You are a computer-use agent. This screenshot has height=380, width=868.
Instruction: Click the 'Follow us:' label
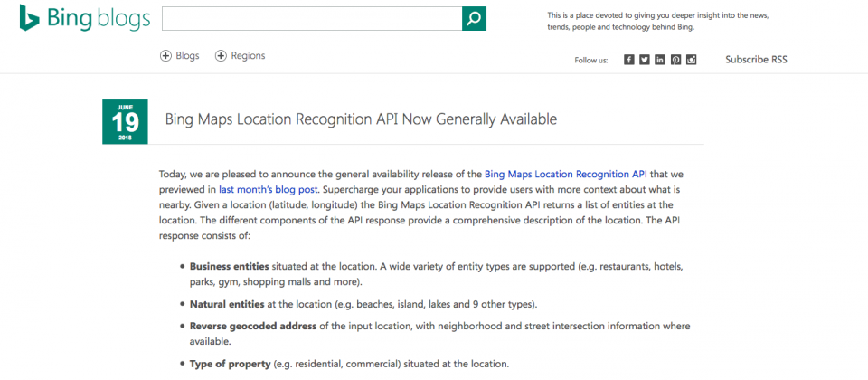(591, 61)
